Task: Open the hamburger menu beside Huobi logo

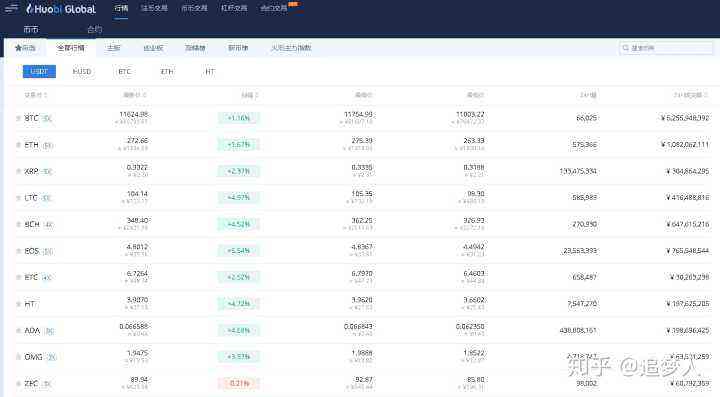Action: [11, 8]
